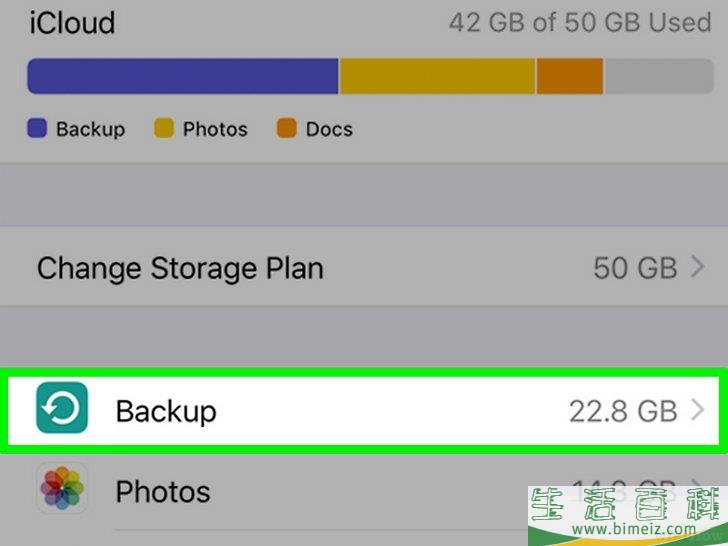The image size is (728, 546).
Task: Open the Change Storage Plan chevron
Action: pyautogui.click(x=698, y=267)
